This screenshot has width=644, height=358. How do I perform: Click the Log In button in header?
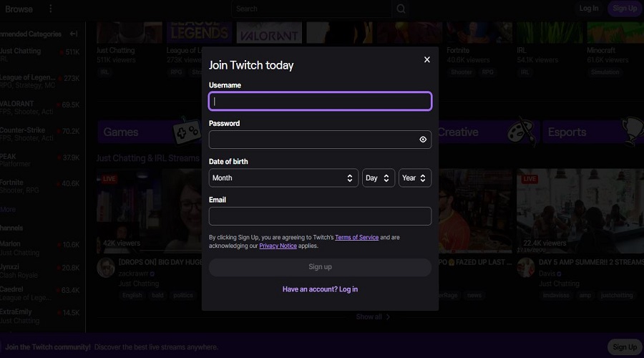[x=589, y=8]
